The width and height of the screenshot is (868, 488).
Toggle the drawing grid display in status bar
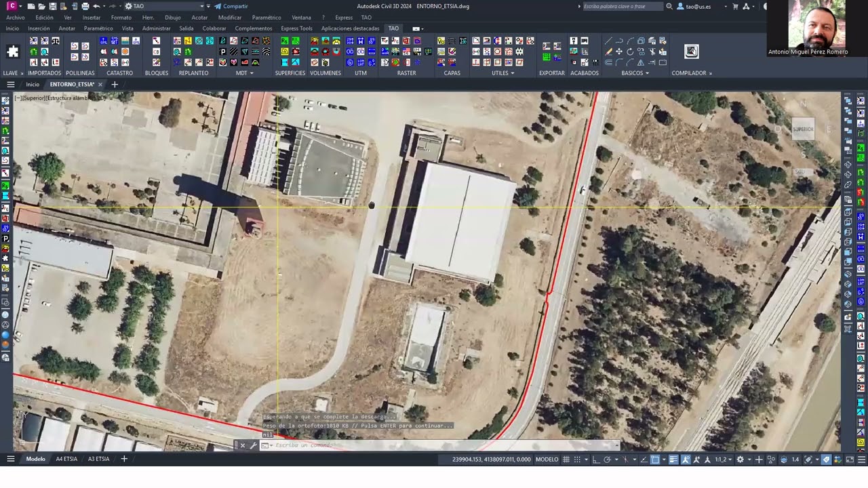click(x=566, y=460)
